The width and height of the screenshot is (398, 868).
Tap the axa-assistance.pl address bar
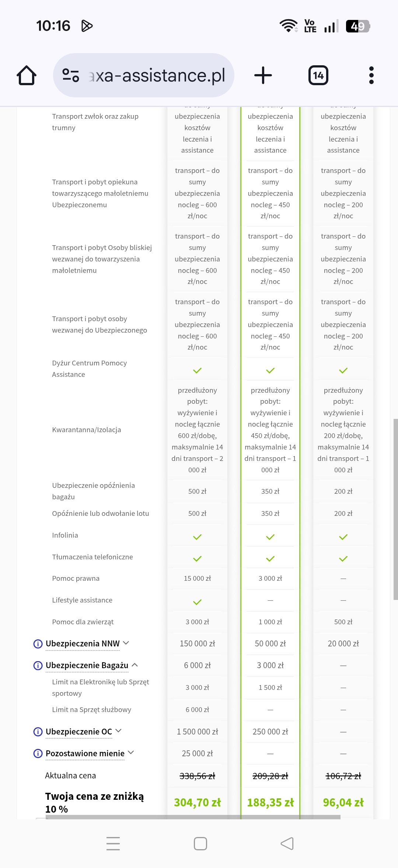(x=157, y=76)
